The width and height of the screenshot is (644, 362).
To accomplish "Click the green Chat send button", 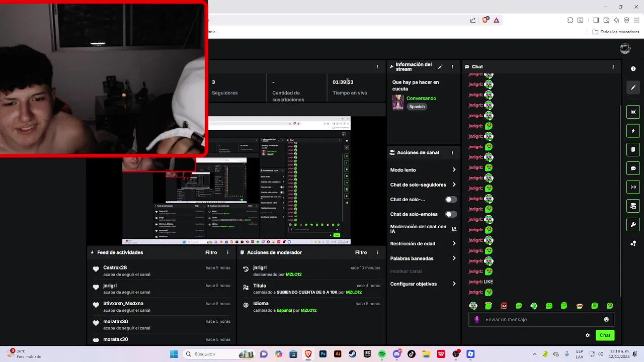I will pyautogui.click(x=605, y=335).
